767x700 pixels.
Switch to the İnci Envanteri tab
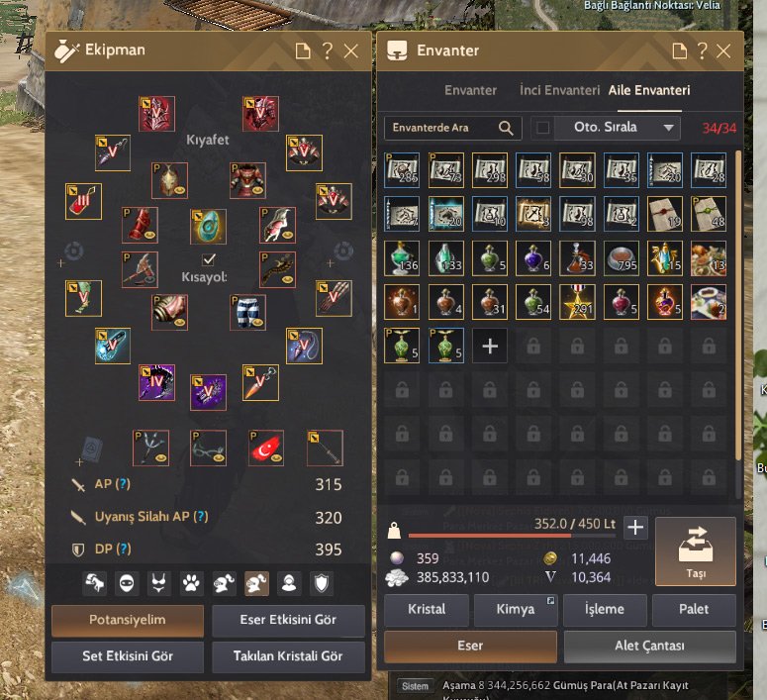click(x=559, y=90)
